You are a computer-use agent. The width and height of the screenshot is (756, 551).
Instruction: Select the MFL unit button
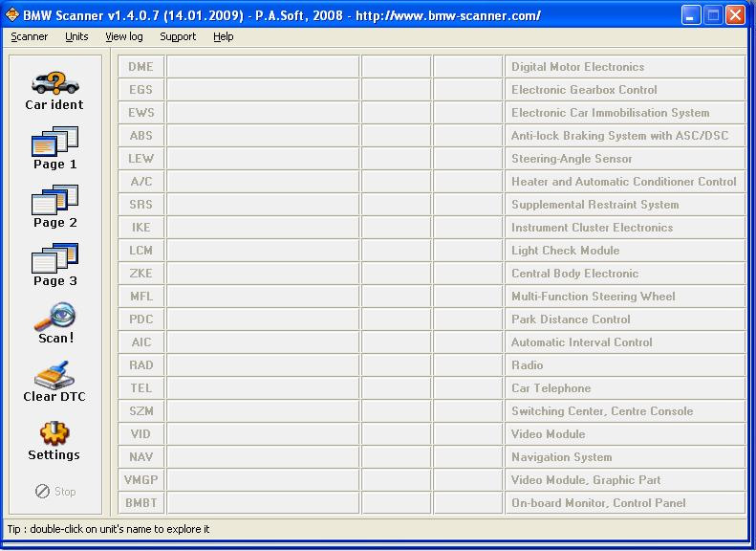pos(140,297)
